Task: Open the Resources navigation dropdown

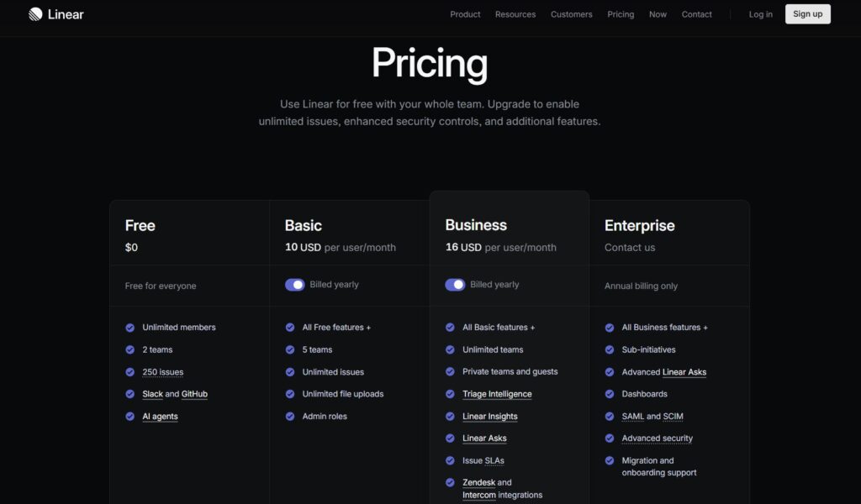Action: pyautogui.click(x=515, y=14)
